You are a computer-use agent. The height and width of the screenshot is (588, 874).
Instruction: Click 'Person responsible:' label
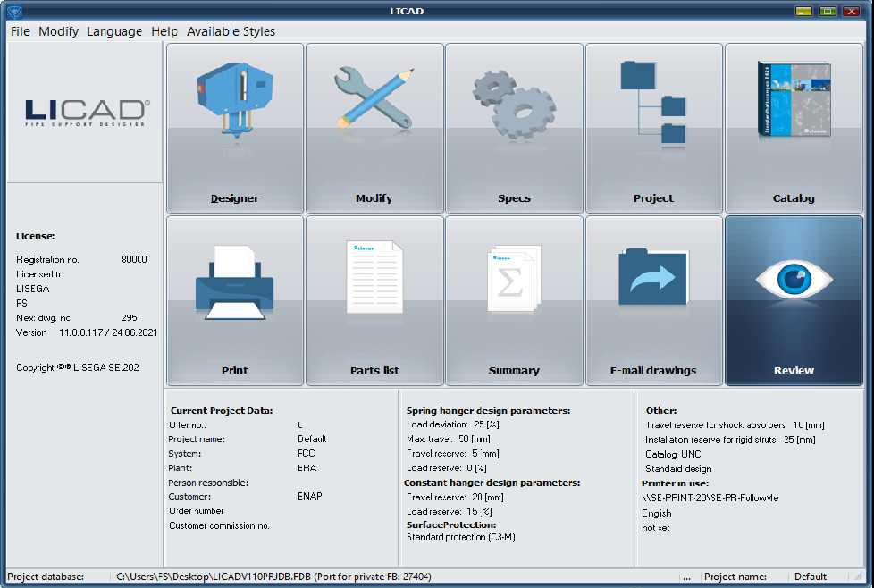click(x=208, y=483)
